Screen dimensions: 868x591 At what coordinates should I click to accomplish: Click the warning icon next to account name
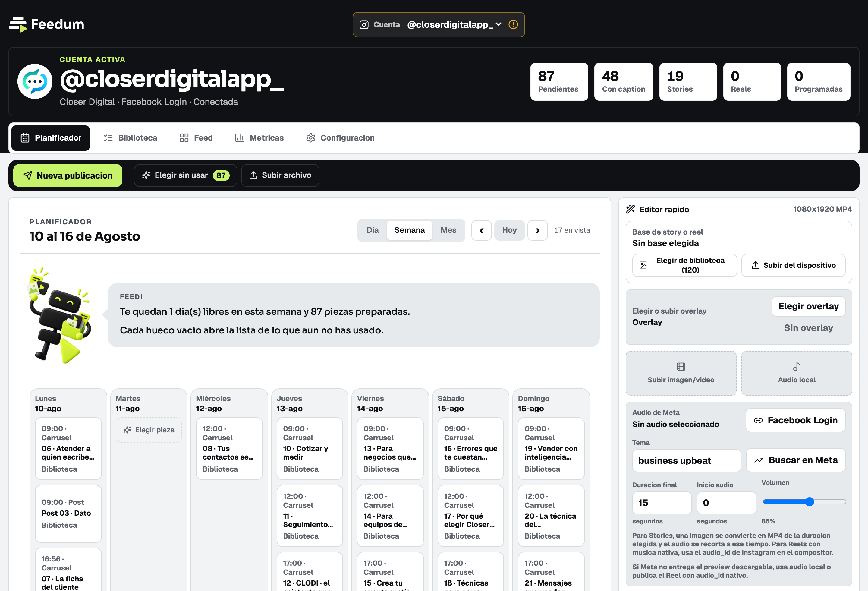[513, 25]
